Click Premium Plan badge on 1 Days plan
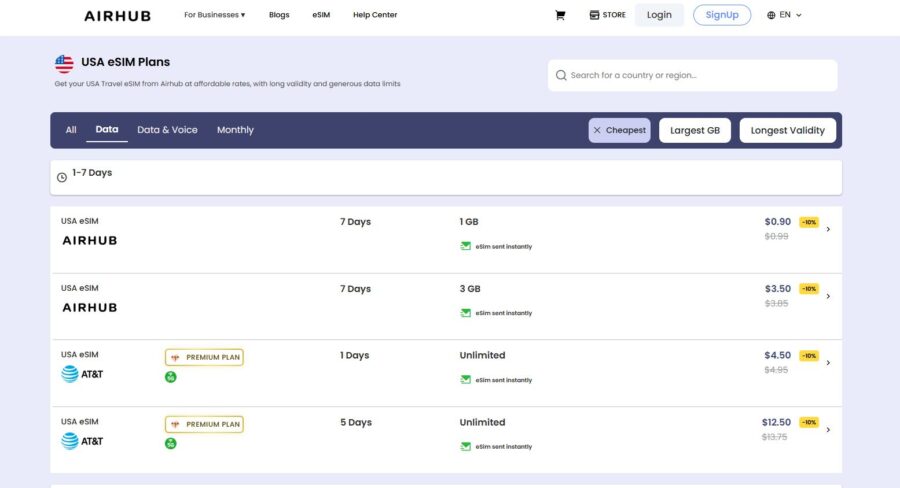The width and height of the screenshot is (900, 488). point(204,357)
